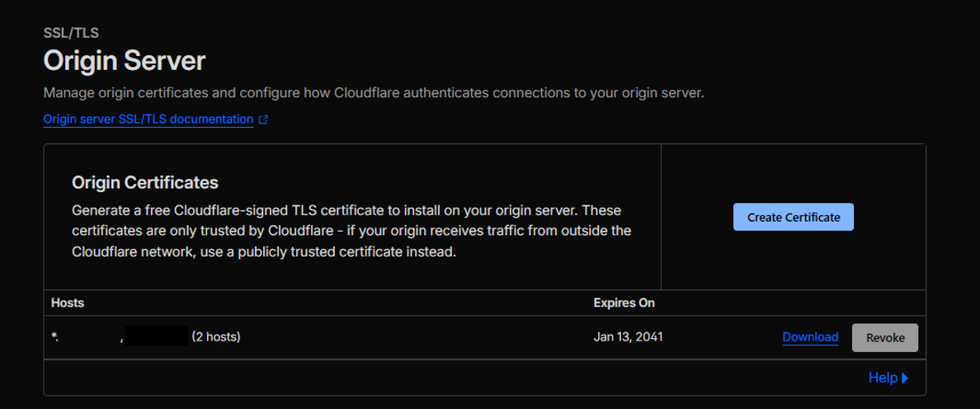Click the Origin Server page heading

pos(124,61)
